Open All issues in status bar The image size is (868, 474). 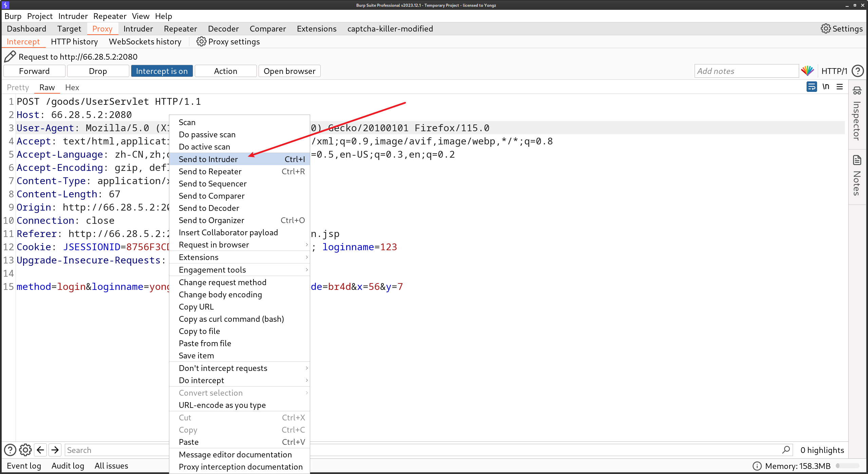click(x=111, y=466)
